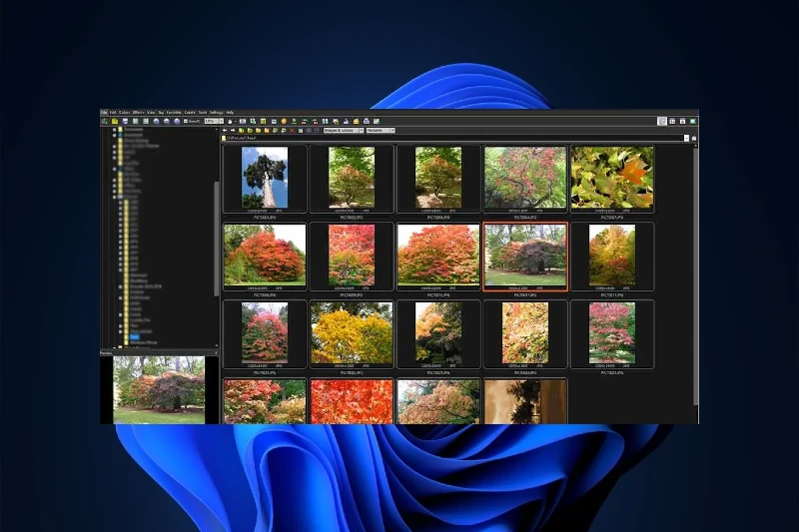Click the folder tree scroll-up arrow

tap(216, 131)
